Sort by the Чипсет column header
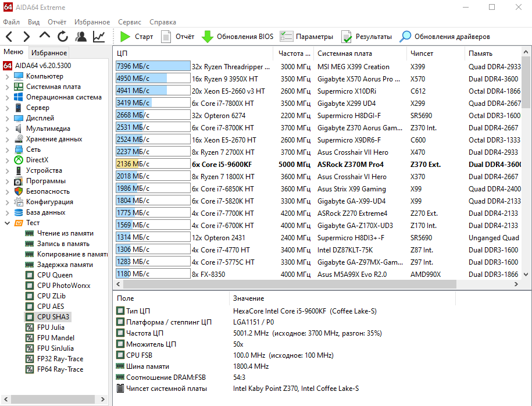Image resolution: width=532 pixels, height=406 pixels. pos(435,54)
